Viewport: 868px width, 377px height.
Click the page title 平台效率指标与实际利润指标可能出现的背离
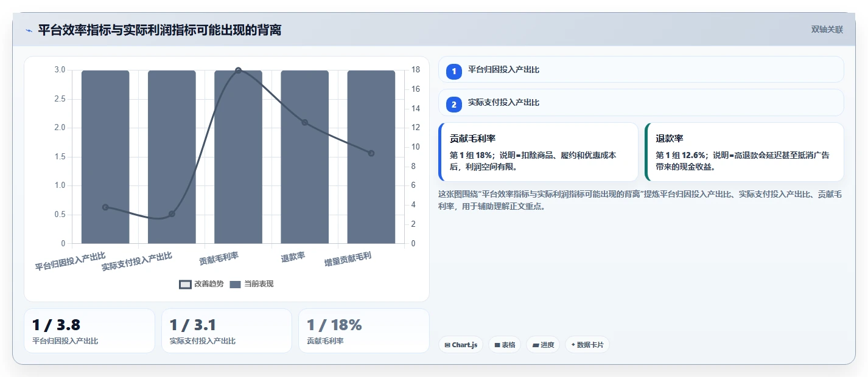159,30
